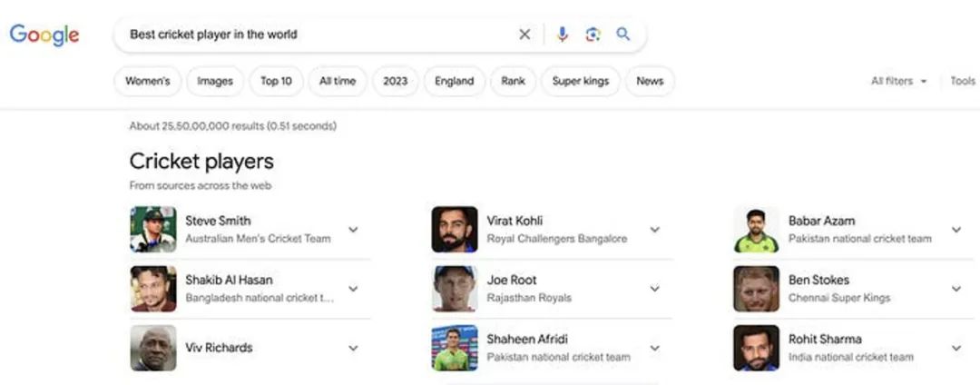Open the Tools button
The image size is (980, 385).
pos(963,81)
